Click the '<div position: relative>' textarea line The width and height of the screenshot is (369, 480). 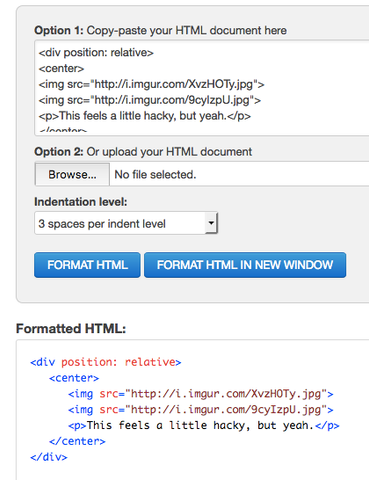click(x=96, y=53)
